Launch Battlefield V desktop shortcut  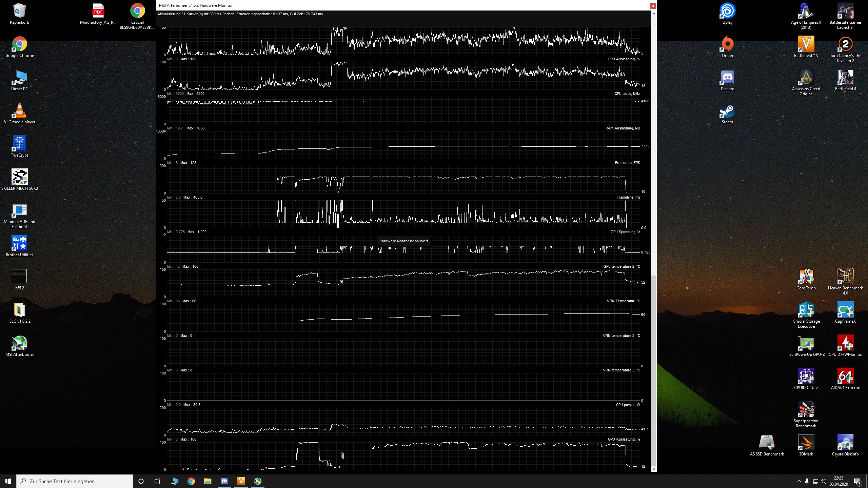click(806, 45)
